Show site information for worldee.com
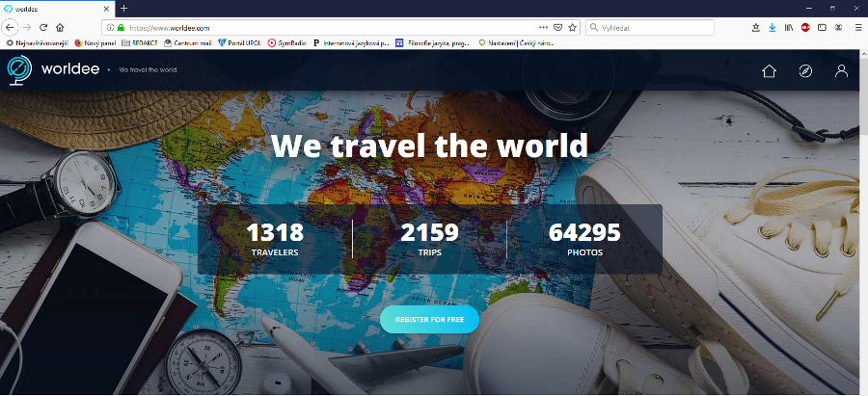This screenshot has height=396, width=868. pyautogui.click(x=109, y=28)
